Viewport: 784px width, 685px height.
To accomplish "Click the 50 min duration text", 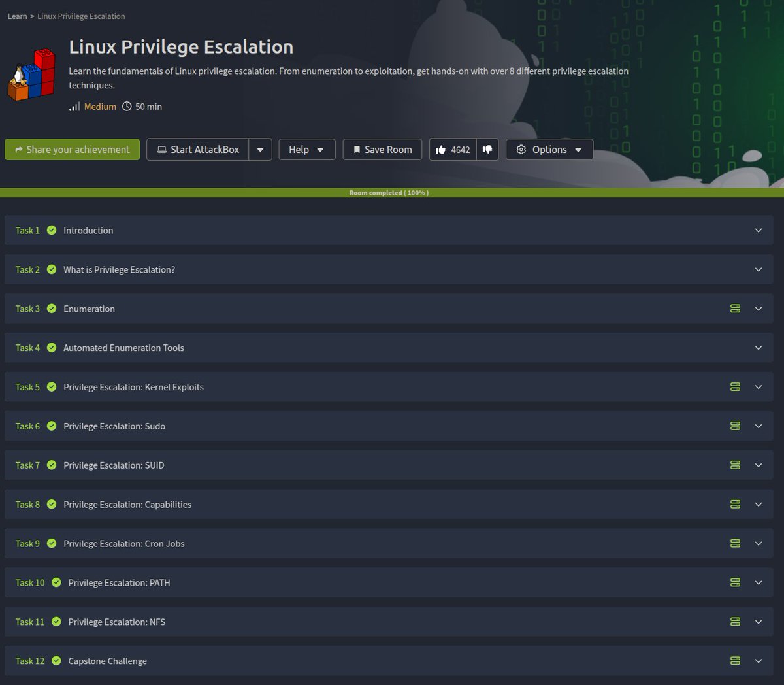I will tap(148, 106).
